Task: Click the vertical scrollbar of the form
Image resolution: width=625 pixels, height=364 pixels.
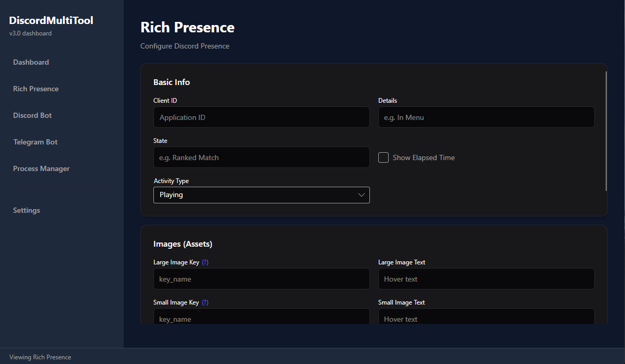Action: pos(606,131)
